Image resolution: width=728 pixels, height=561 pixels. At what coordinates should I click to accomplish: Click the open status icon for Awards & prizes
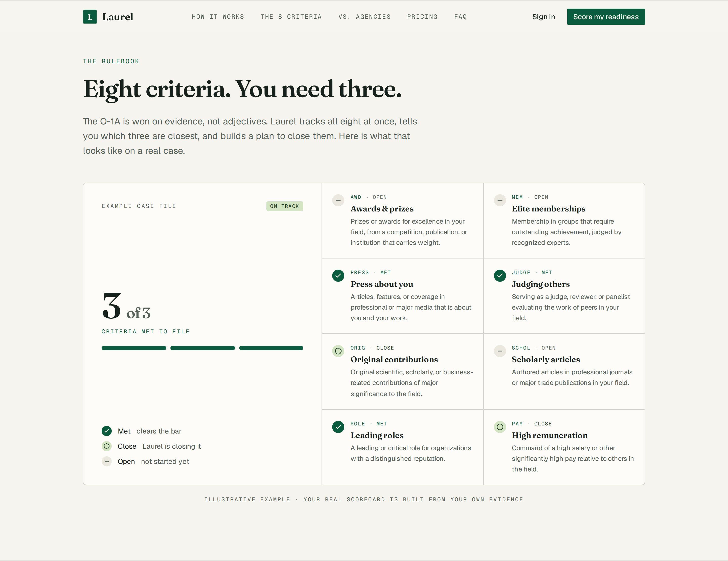338,200
